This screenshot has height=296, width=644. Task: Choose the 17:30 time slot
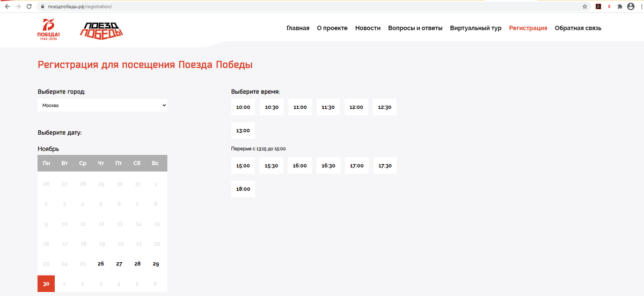click(385, 166)
